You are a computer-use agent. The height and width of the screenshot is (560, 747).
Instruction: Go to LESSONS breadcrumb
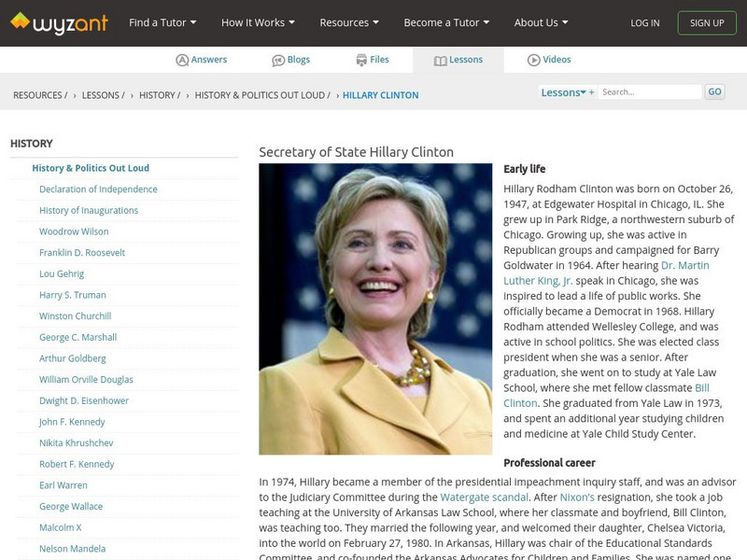click(x=103, y=95)
